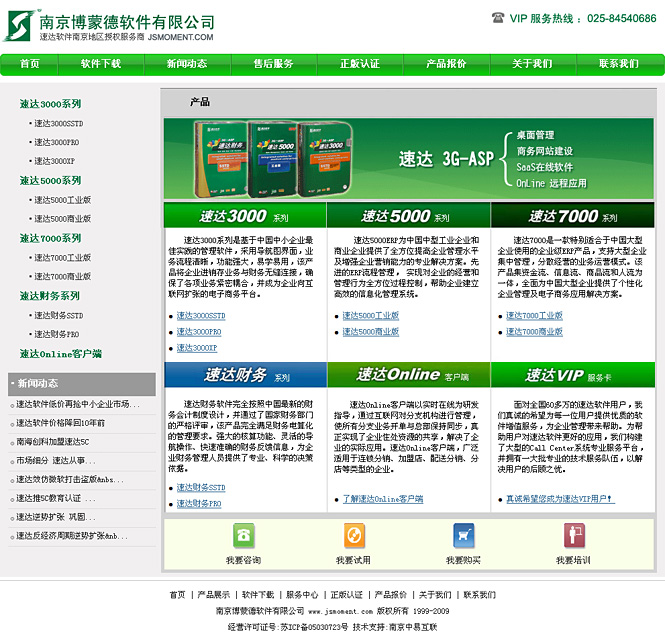Select 速达3000XP in the sidebar
665x644 pixels.
coord(54,161)
